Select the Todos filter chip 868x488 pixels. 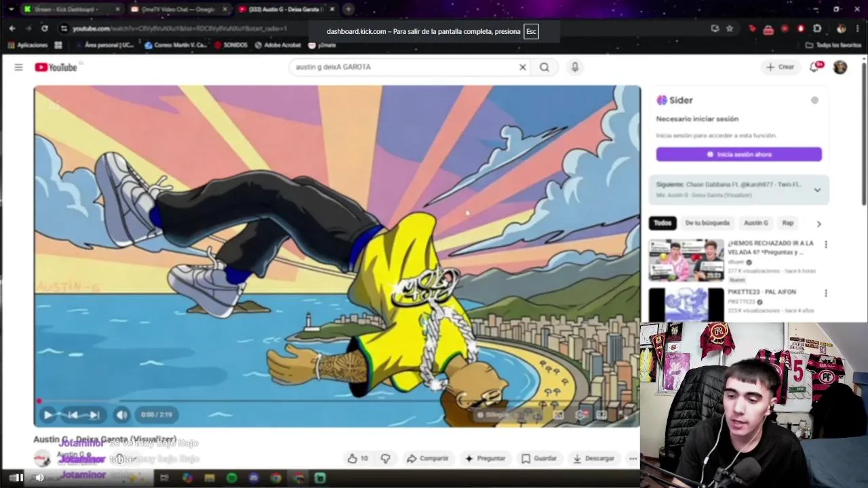[663, 223]
